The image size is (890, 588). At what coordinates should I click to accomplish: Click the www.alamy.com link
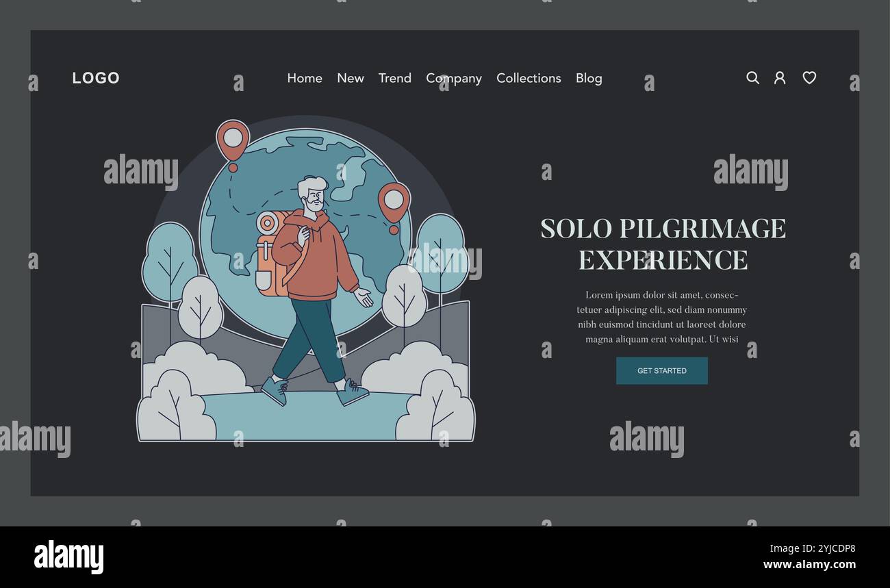coord(809,565)
